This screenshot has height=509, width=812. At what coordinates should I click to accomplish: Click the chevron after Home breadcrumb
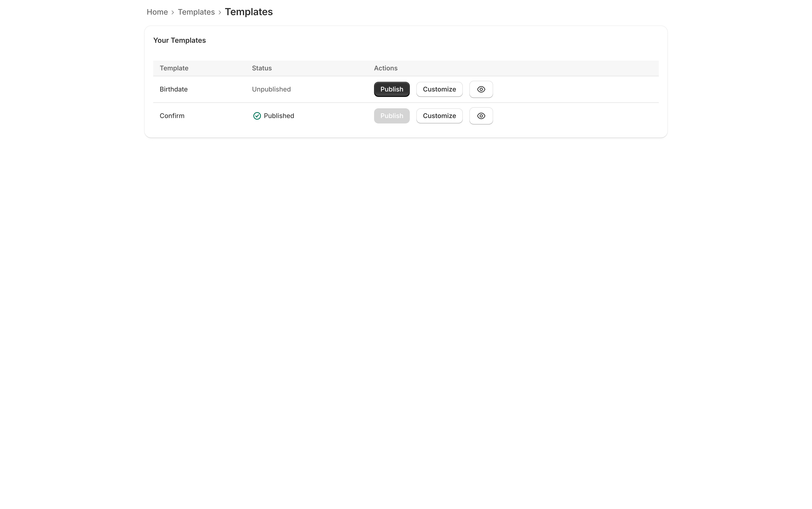coord(173,12)
